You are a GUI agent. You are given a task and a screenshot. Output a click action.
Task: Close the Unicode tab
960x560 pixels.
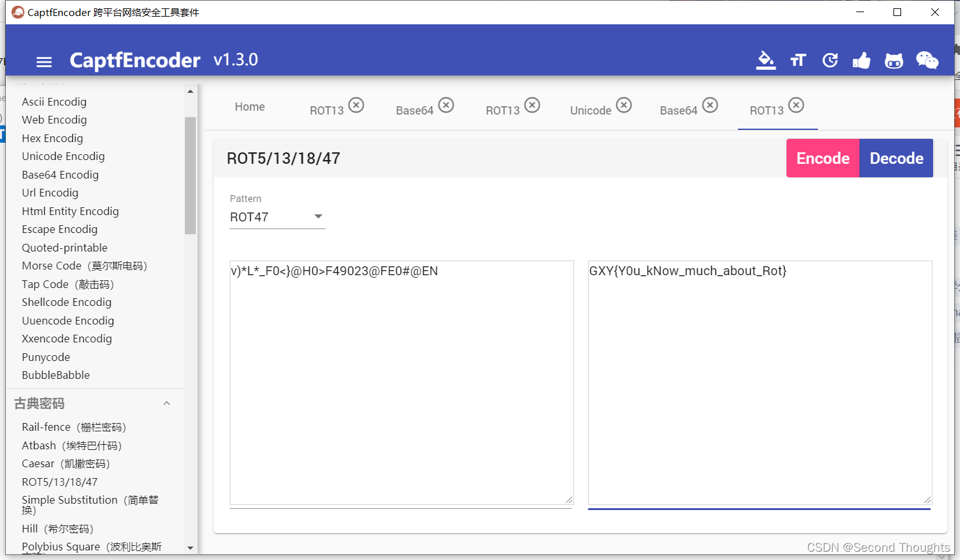pyautogui.click(x=624, y=105)
